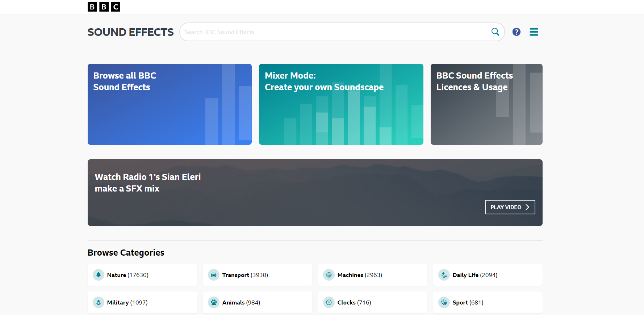
Task: Click the Sound Effects heading title
Action: coord(130,32)
